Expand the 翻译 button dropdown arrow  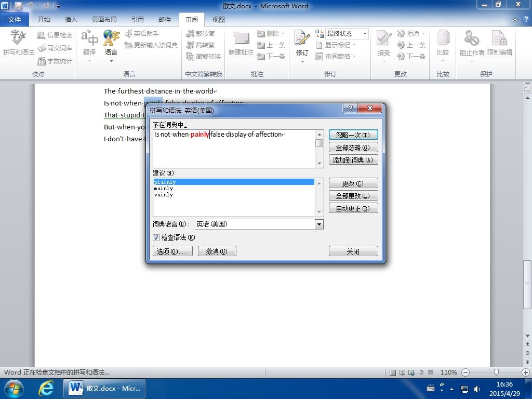pos(89,61)
